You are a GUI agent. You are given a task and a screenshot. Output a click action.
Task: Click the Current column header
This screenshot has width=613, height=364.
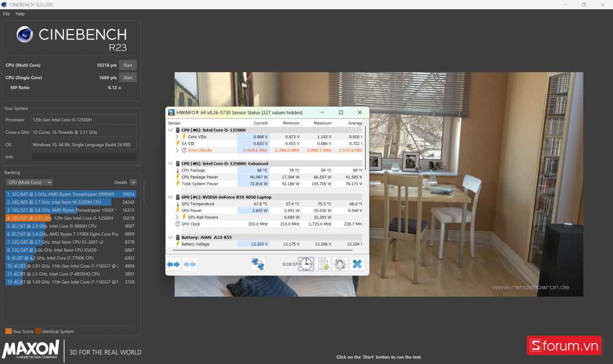[x=253, y=123]
